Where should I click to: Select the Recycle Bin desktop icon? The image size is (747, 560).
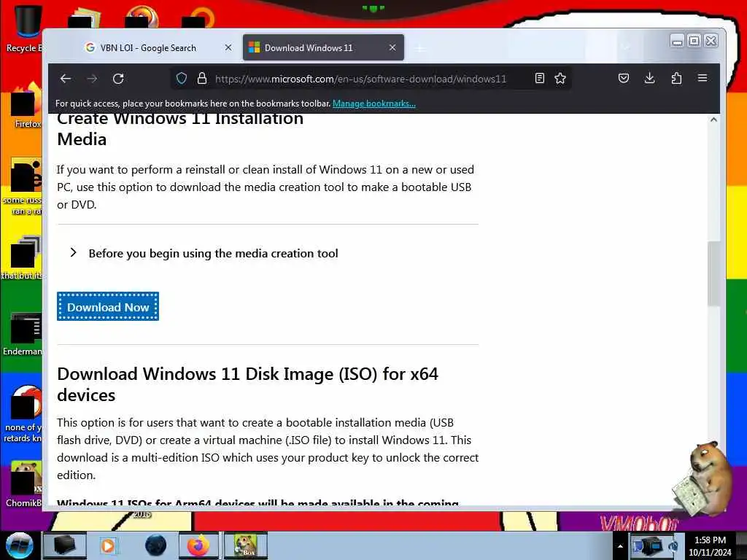pos(24,29)
